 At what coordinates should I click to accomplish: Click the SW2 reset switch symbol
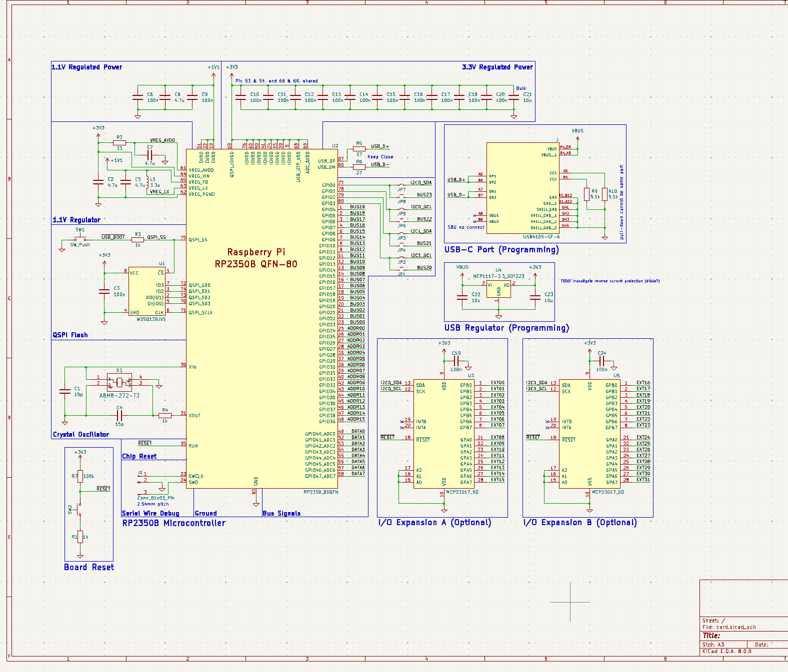pyautogui.click(x=80, y=509)
